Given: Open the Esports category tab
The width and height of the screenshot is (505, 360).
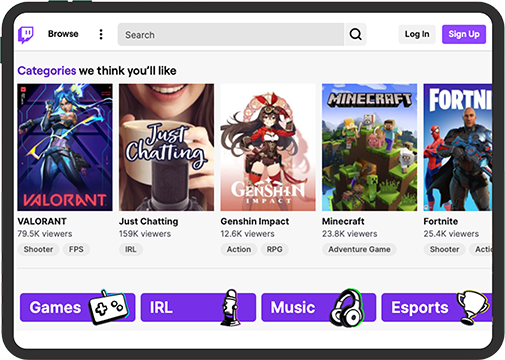Looking at the screenshot, I should tap(437, 307).
